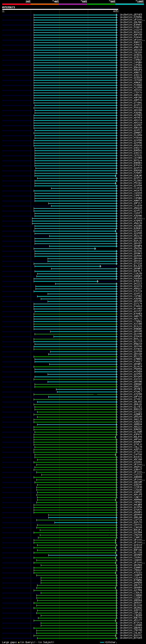Select the UniRef100_P09043 label
146x644 pixels.
(x=131, y=37)
